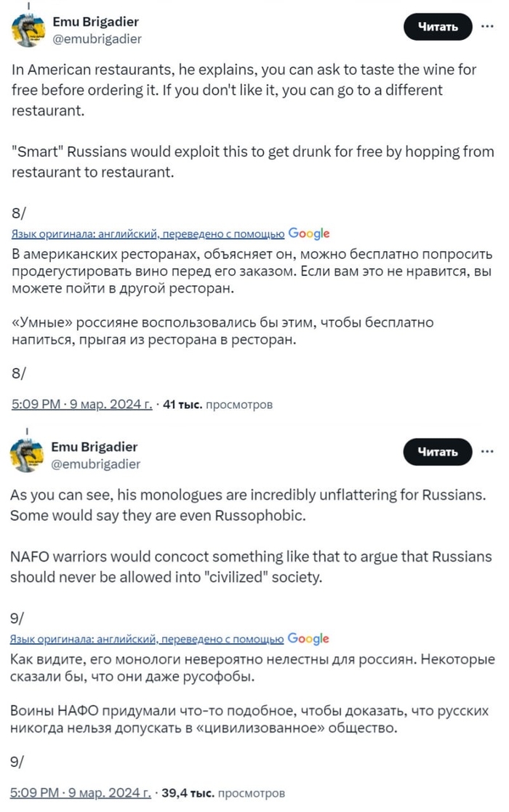The height and width of the screenshot is (812, 509).
Task: Open the timestamp link beside 41 тыс. просмотров
Action: (82, 404)
